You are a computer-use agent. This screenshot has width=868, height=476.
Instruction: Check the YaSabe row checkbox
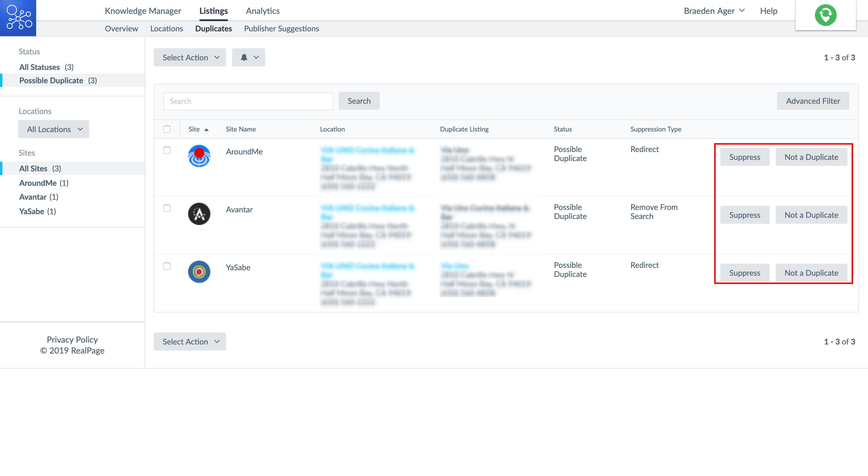click(x=167, y=266)
